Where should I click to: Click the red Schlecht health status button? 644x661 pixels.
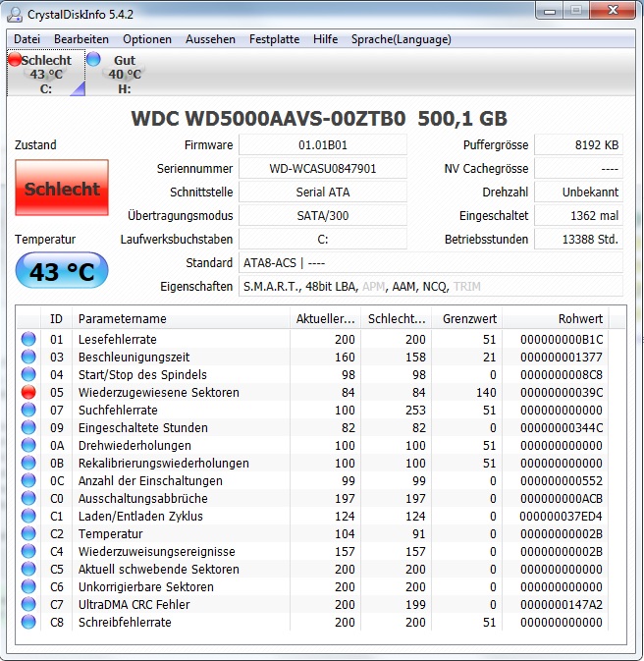(62, 188)
